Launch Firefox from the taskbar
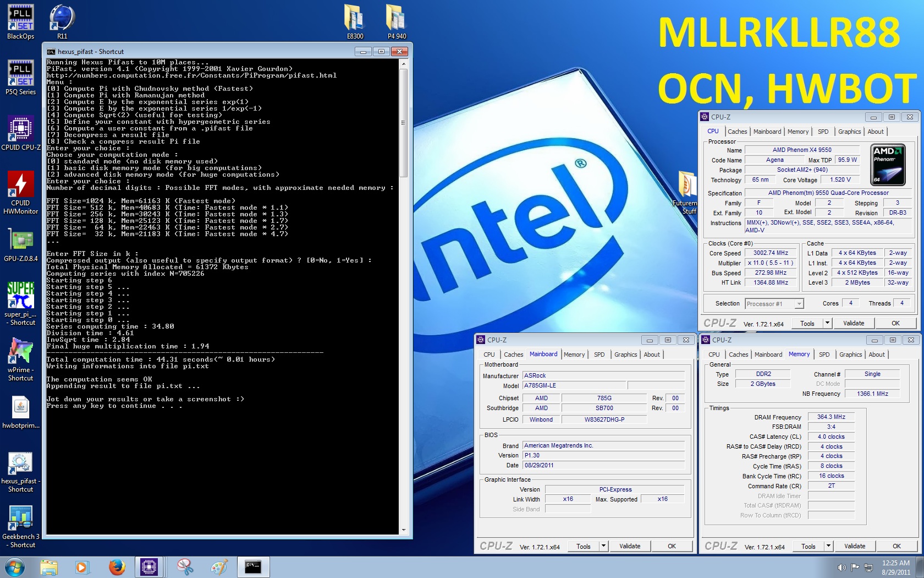This screenshot has height=578, width=924. pos(117,567)
